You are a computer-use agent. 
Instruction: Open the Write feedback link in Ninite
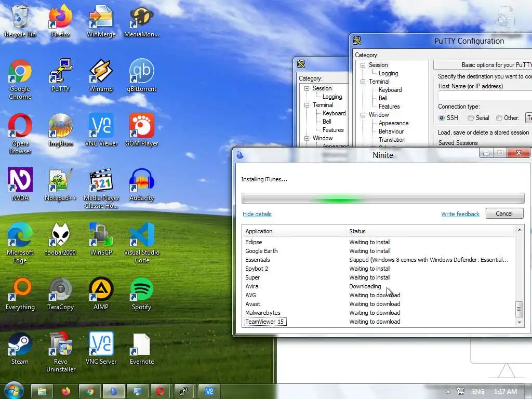coord(460,214)
